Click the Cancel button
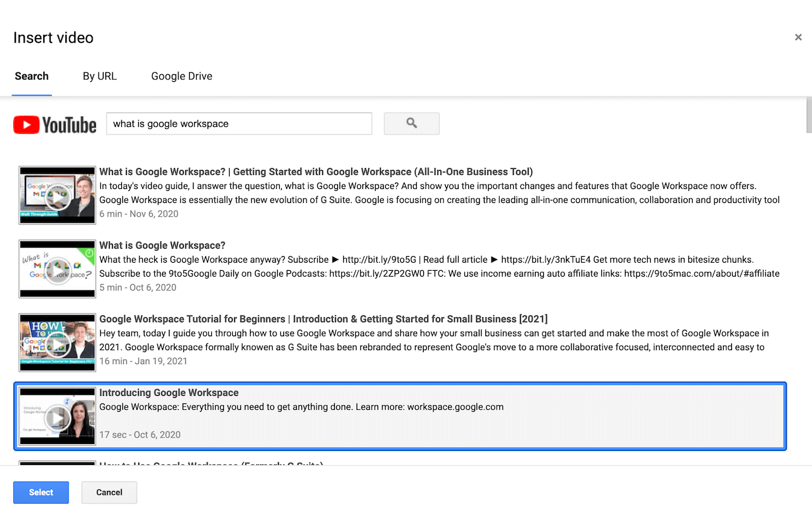Image resolution: width=812 pixels, height=517 pixels. (x=109, y=492)
